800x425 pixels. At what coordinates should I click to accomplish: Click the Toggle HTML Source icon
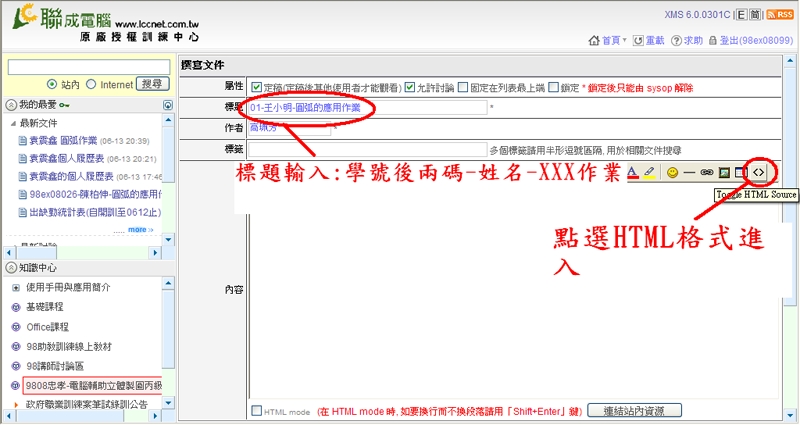pyautogui.click(x=759, y=172)
